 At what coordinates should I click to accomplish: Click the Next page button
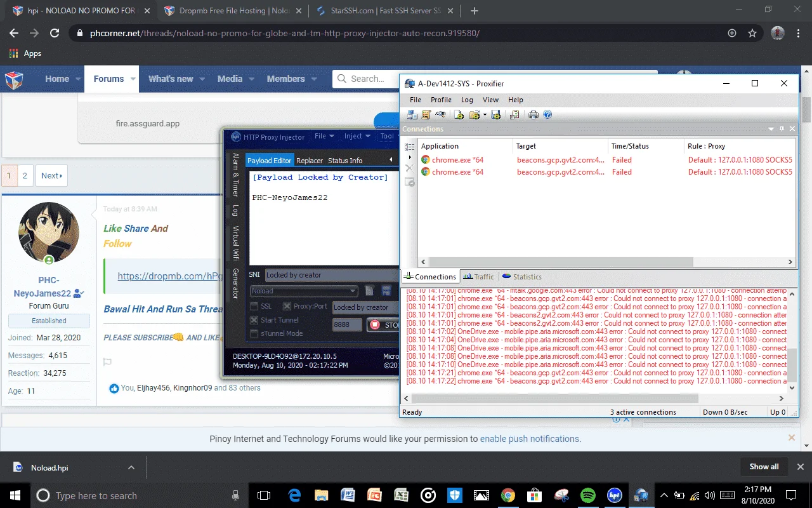pyautogui.click(x=51, y=176)
